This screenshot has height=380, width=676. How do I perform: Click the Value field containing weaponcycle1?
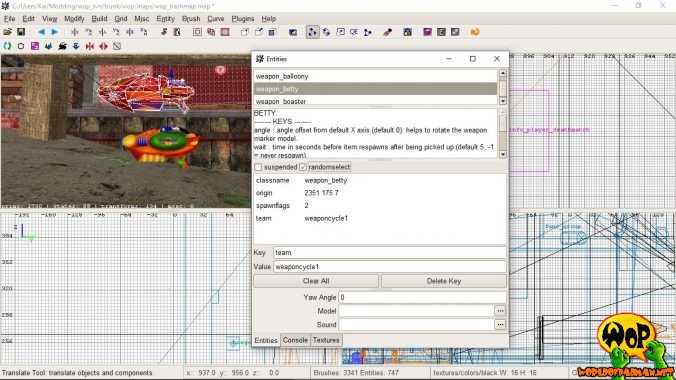pos(390,267)
